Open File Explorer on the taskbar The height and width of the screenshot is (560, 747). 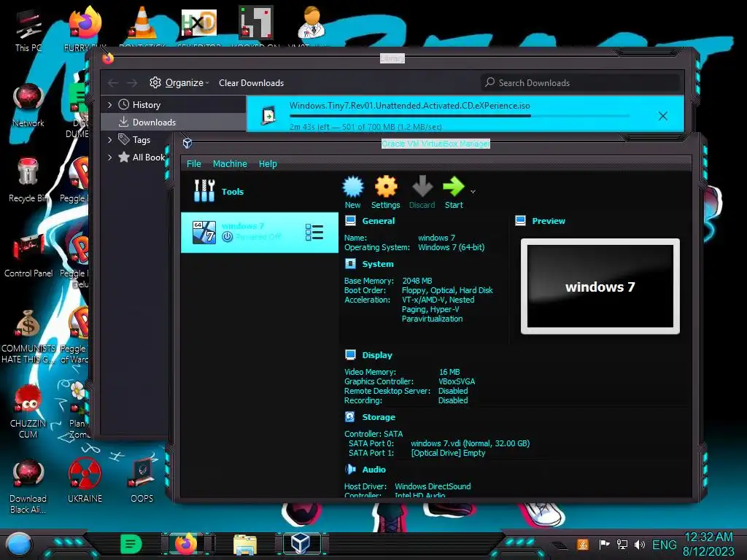coord(245,544)
